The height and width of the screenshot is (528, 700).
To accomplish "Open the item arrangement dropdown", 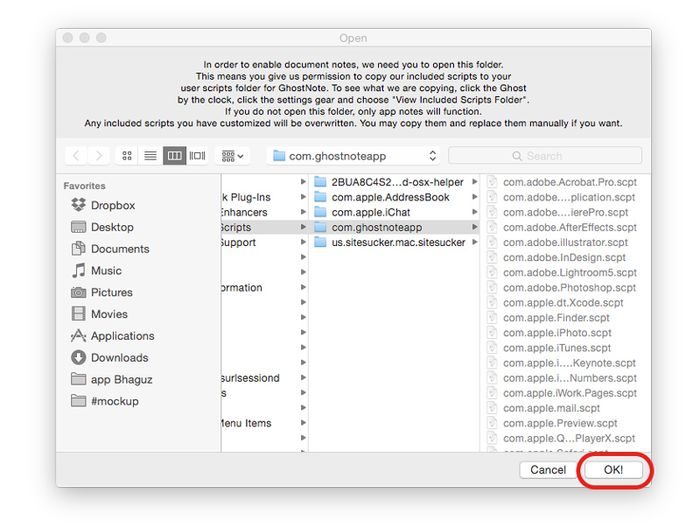I will (x=233, y=156).
